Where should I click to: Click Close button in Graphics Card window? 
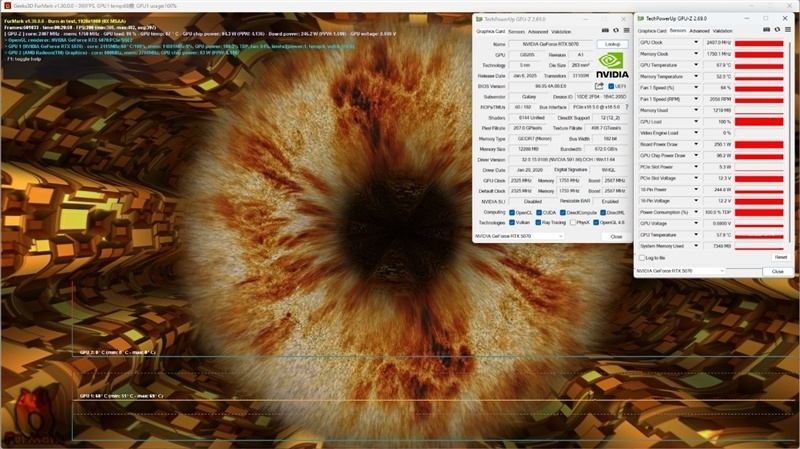tap(616, 237)
